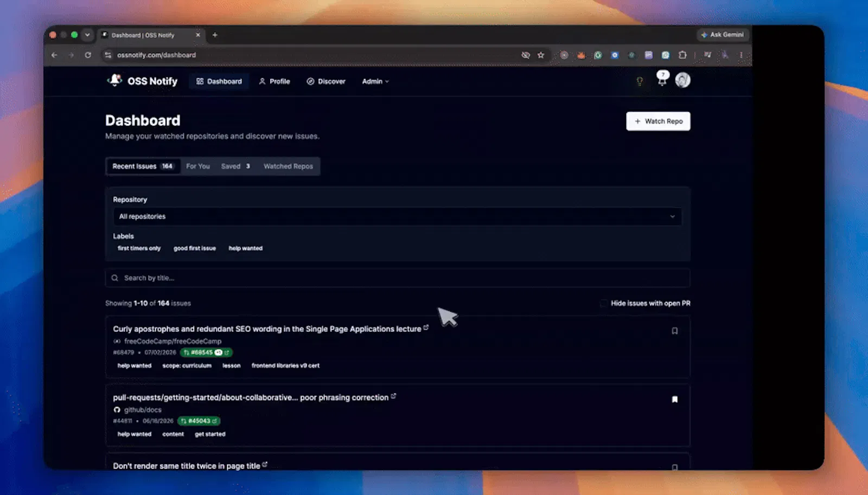Toggle the good first issue label filter
Screen dimensions: 868x495
point(195,248)
